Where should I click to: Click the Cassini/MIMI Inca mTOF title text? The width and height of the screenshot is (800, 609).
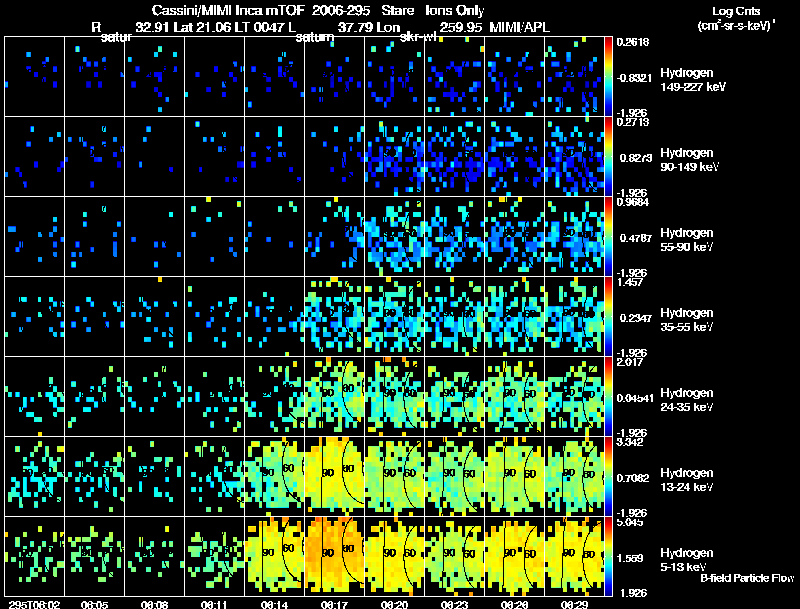[x=228, y=10]
